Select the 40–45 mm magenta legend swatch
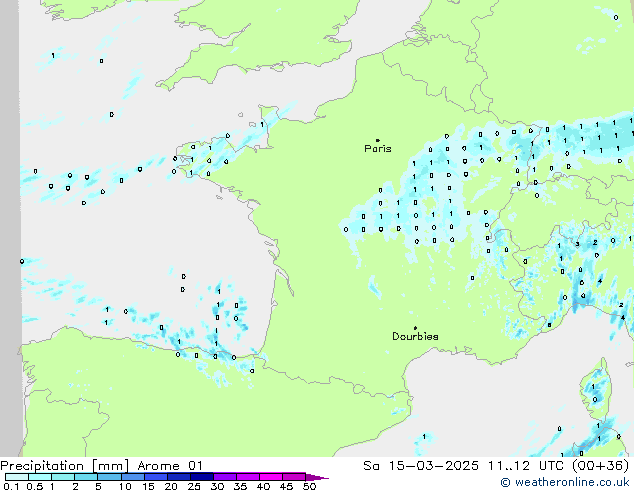Viewport: 634px width, 490px height. 271,477
